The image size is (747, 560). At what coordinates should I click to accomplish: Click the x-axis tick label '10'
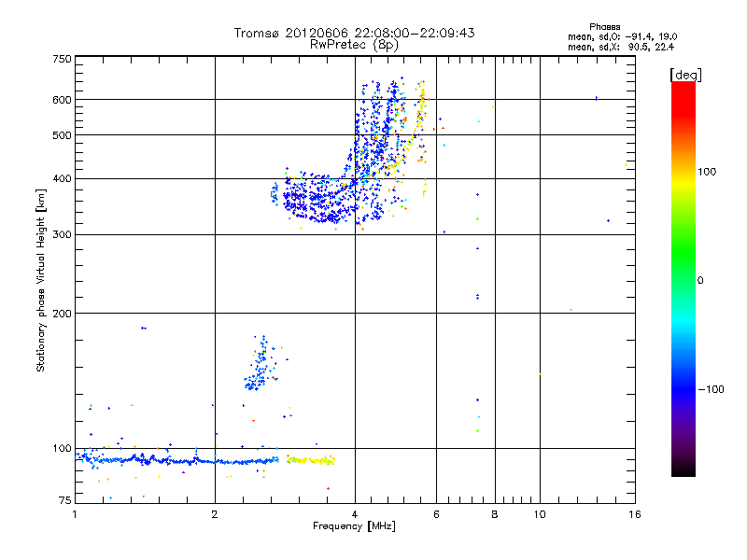[x=540, y=514]
